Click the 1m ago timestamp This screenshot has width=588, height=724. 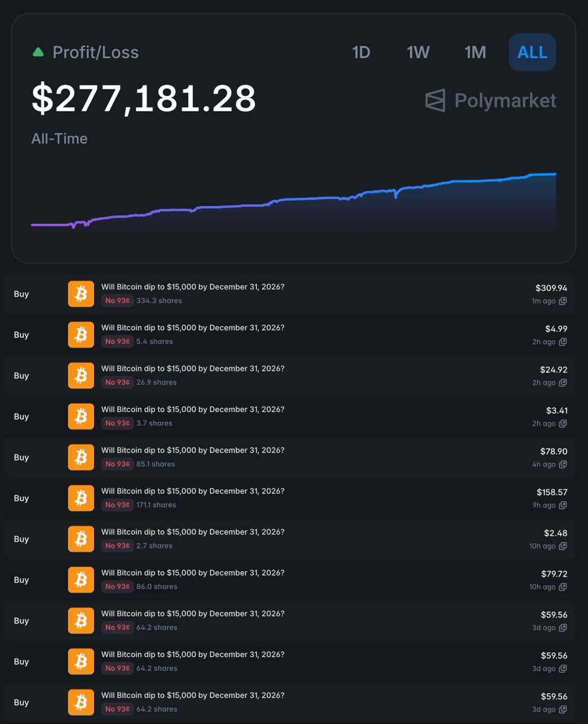[x=543, y=301]
